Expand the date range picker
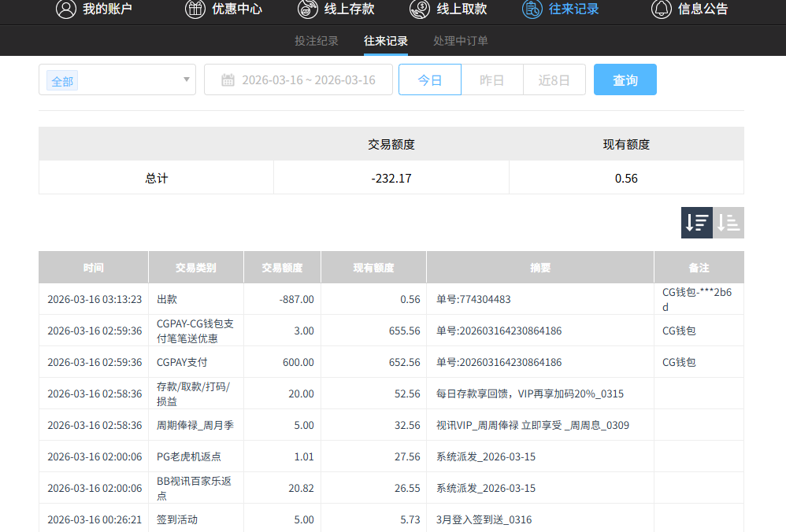 [x=298, y=79]
